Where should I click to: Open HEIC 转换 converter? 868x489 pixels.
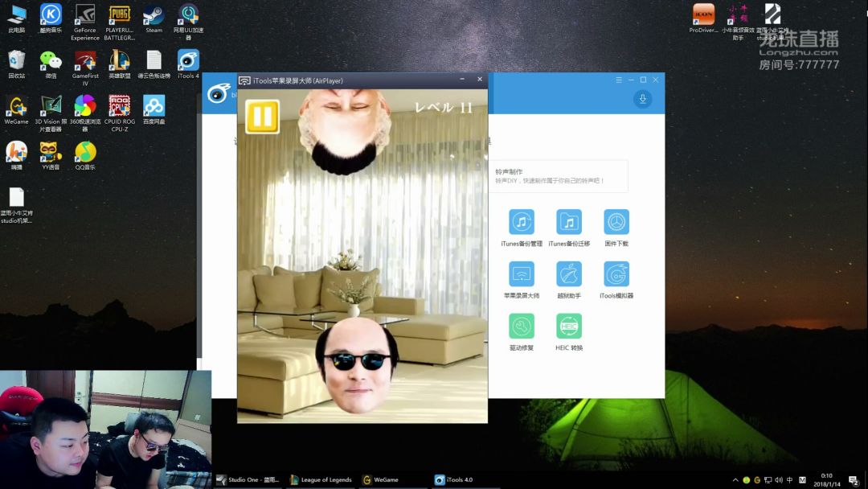(569, 327)
